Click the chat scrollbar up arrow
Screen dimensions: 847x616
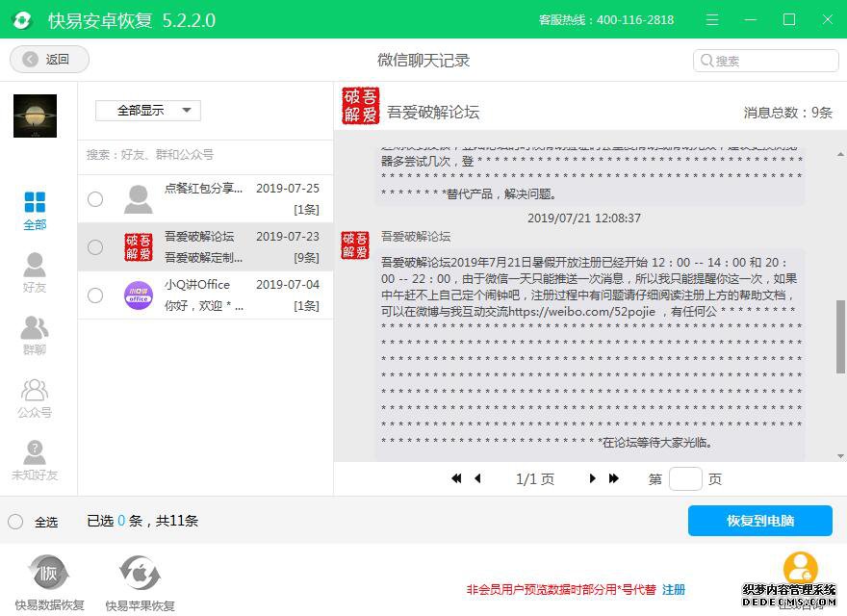pyautogui.click(x=840, y=155)
